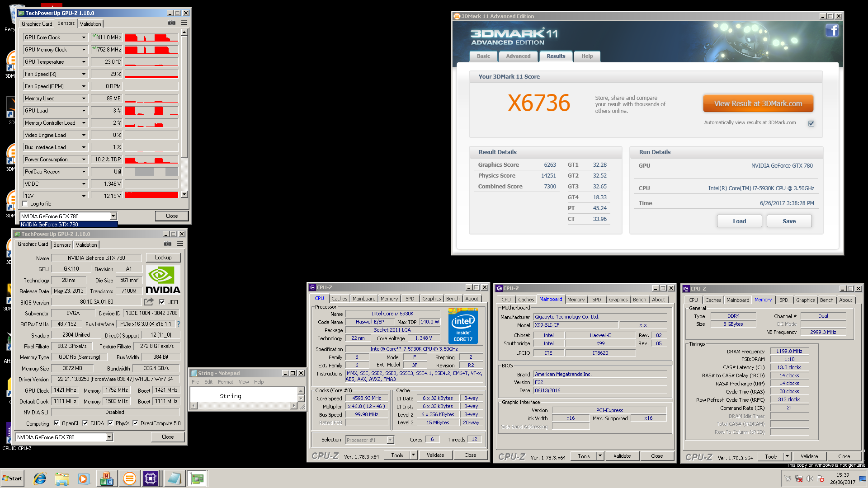This screenshot has height=488, width=868.
Task: Click the camera icon in GPU-Z Graphics Card window
Action: tap(168, 244)
